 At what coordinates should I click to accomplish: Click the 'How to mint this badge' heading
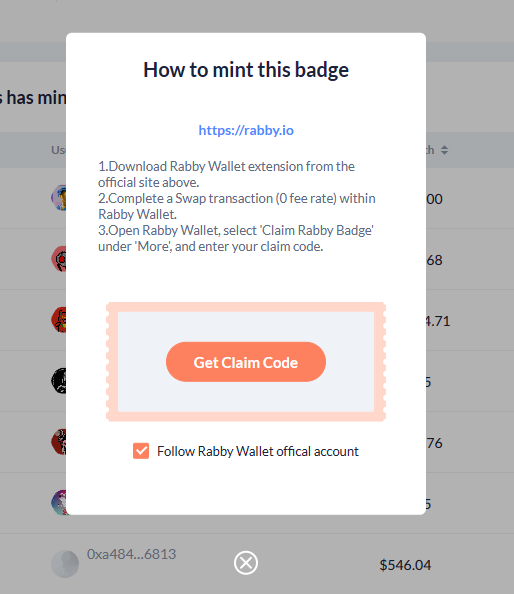246,70
